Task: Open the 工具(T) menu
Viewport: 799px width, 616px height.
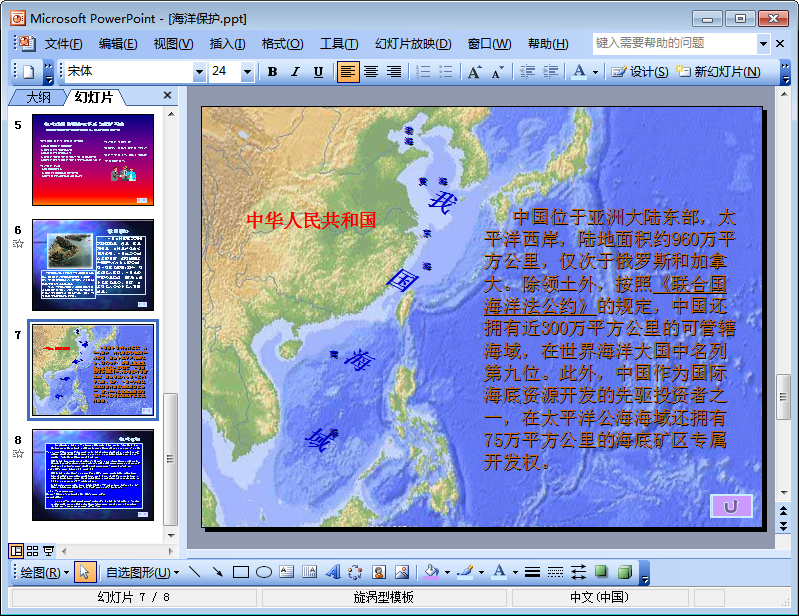Action: [339, 44]
